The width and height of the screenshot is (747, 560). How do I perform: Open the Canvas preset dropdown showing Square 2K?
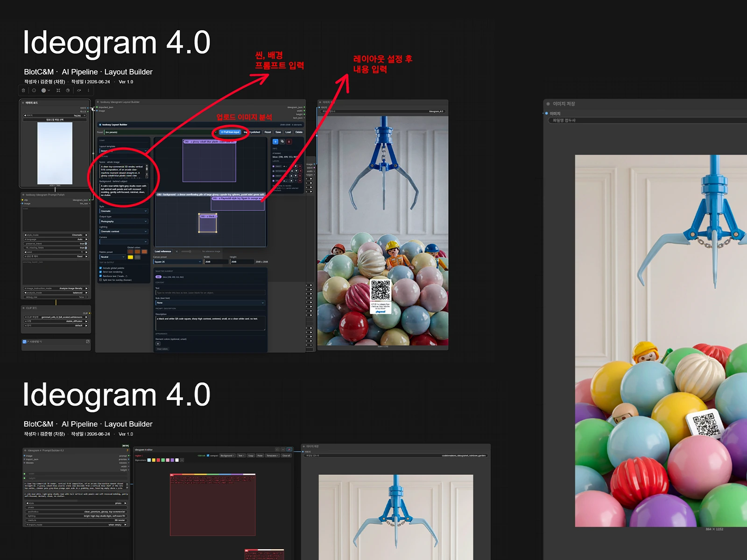pyautogui.click(x=177, y=262)
